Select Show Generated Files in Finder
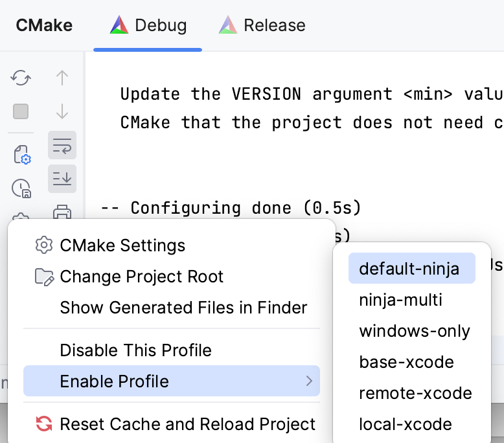 [x=172, y=308]
